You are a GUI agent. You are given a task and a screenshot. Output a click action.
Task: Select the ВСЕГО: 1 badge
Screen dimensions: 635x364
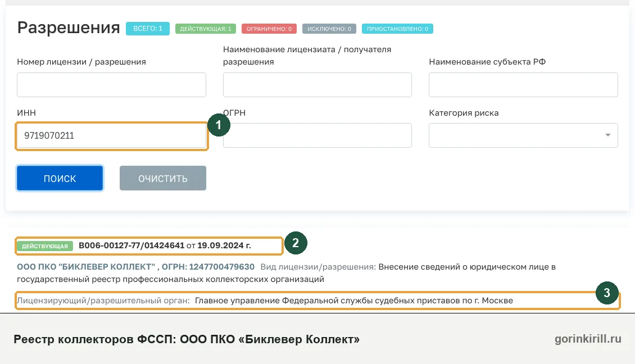(147, 29)
